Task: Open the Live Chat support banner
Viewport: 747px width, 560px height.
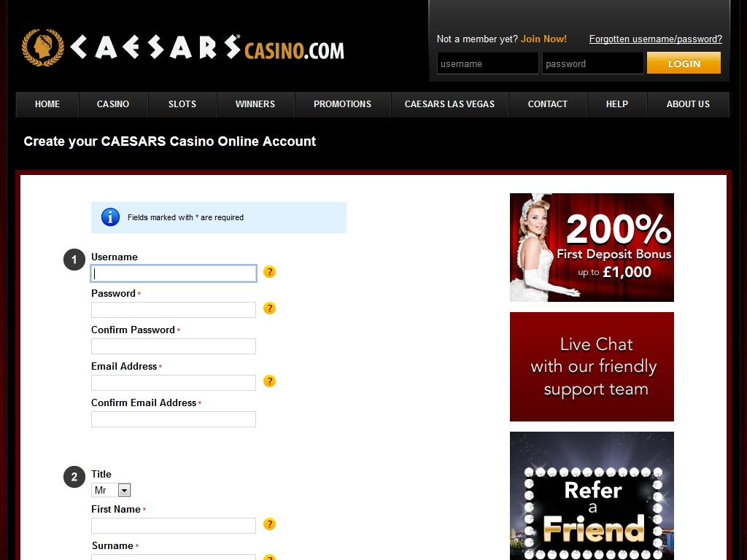Action: pyautogui.click(x=592, y=367)
